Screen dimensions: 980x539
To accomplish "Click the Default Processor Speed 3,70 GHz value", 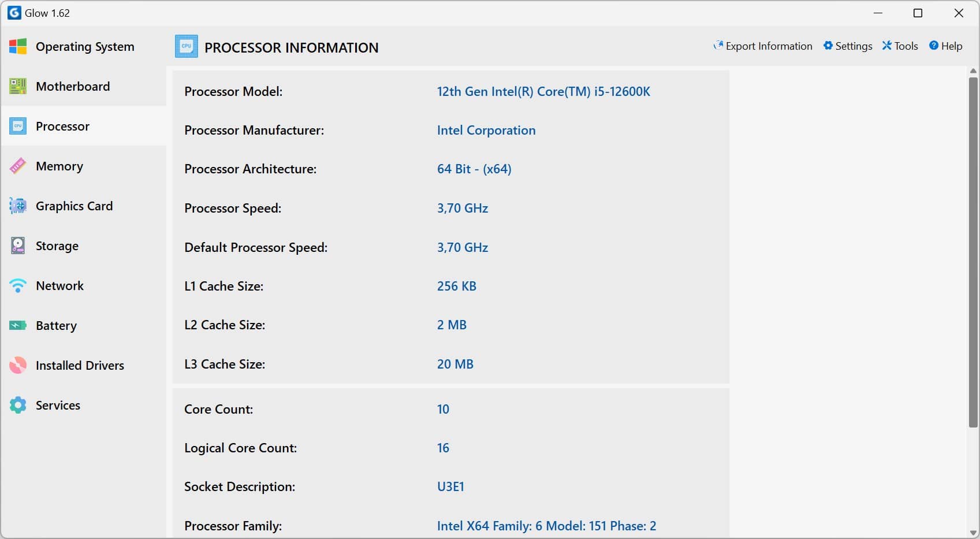I will click(x=463, y=247).
